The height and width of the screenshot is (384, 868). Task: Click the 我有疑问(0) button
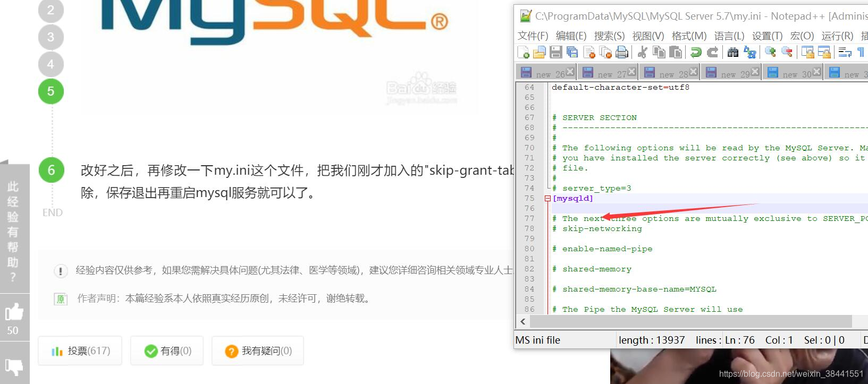258,351
